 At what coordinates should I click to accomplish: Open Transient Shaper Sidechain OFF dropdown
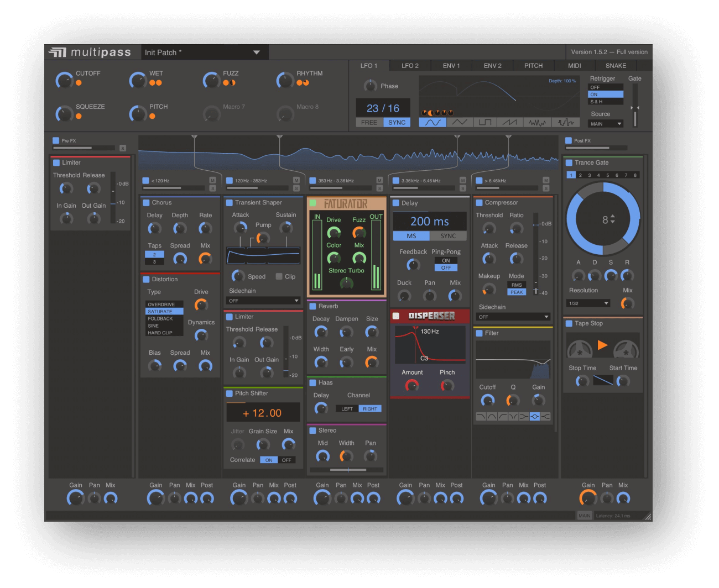coord(263,301)
